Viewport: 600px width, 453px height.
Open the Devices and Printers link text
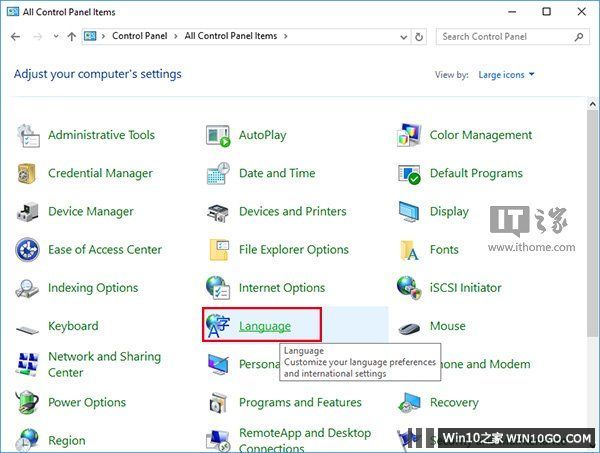click(292, 212)
